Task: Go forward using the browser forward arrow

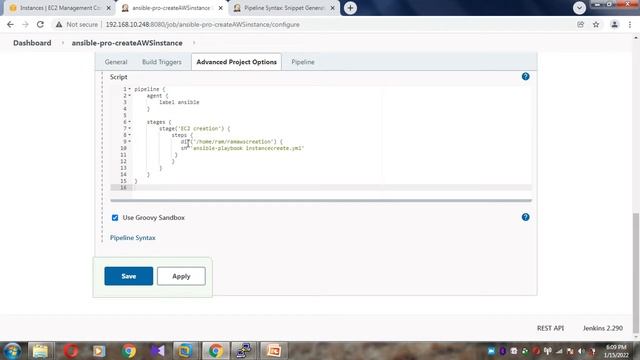Action: (25, 24)
